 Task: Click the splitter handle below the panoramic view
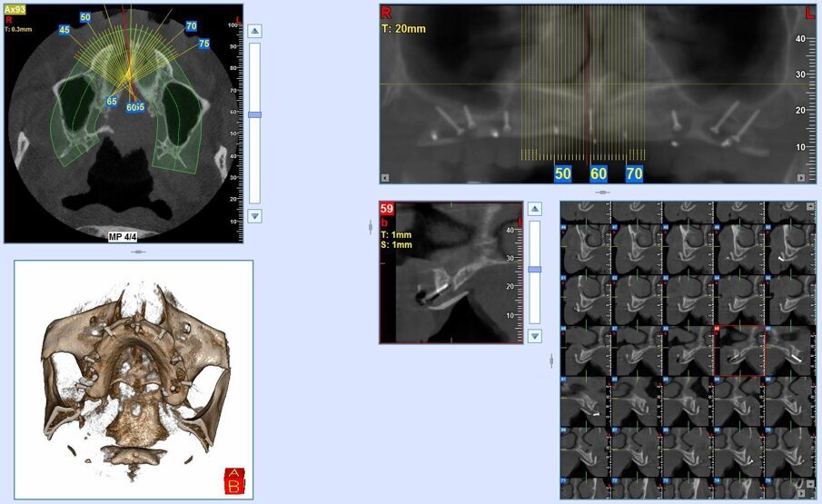point(600,192)
